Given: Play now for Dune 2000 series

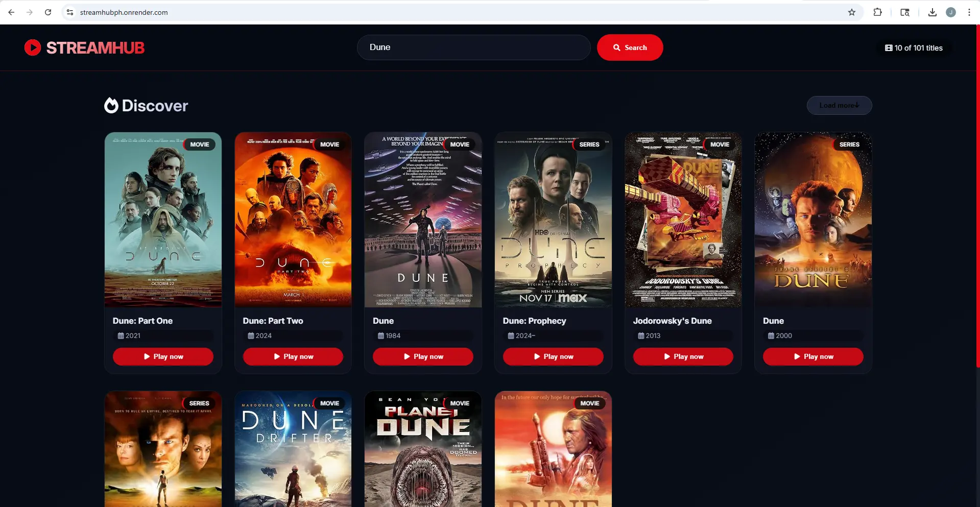Looking at the screenshot, I should point(813,356).
